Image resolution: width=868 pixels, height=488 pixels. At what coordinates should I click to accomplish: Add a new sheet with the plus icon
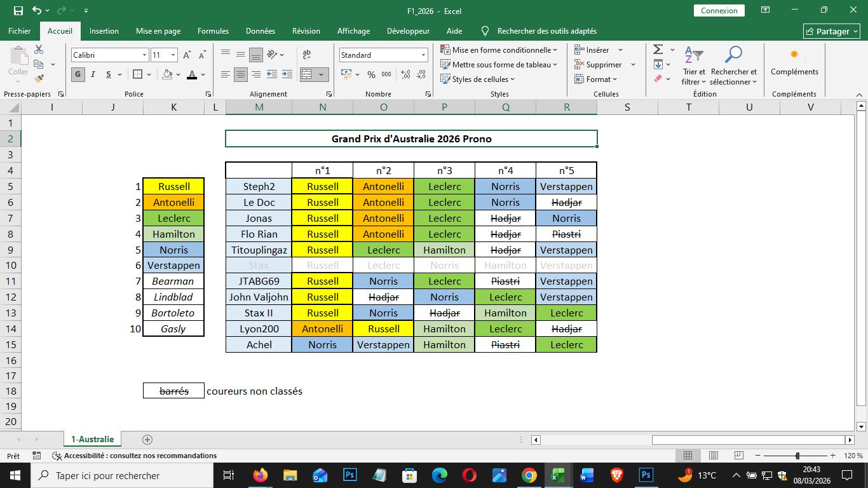(147, 439)
